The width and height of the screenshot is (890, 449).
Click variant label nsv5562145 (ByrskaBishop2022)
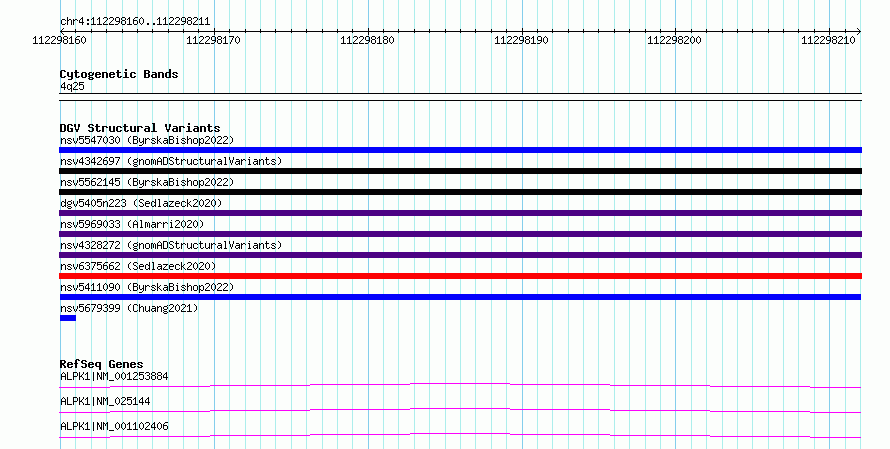147,182
